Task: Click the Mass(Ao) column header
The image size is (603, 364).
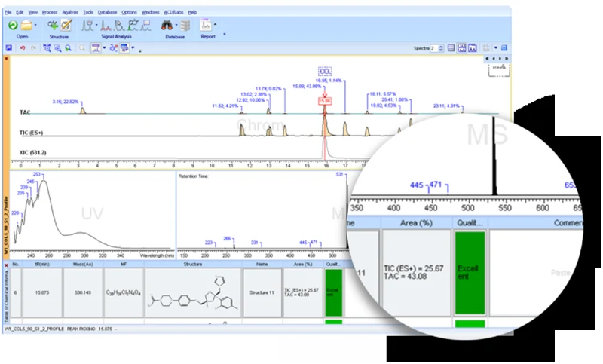Action: [83, 264]
